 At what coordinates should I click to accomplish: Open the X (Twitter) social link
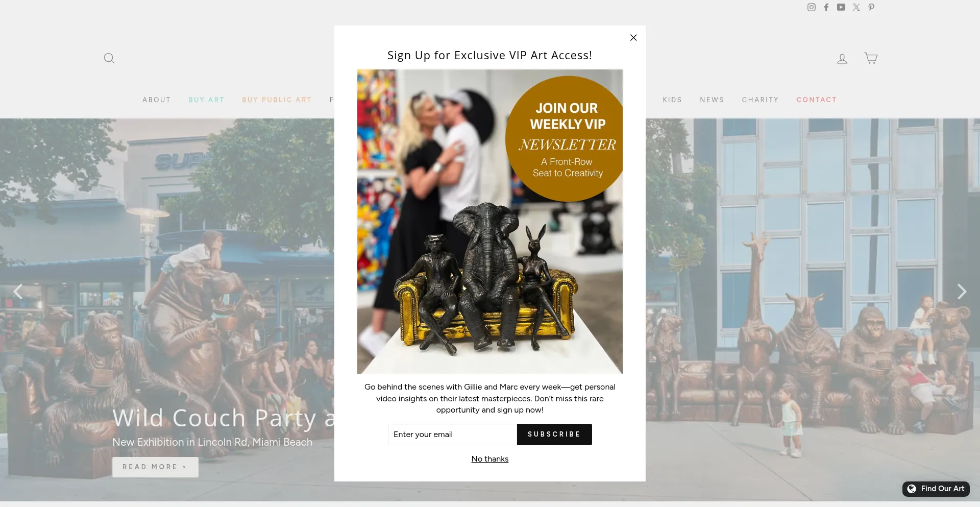point(856,7)
